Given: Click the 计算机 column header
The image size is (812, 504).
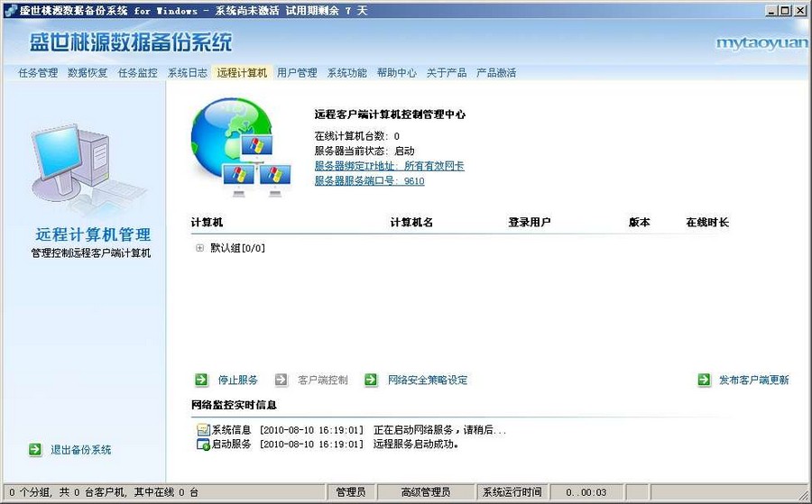Looking at the screenshot, I should (207, 222).
